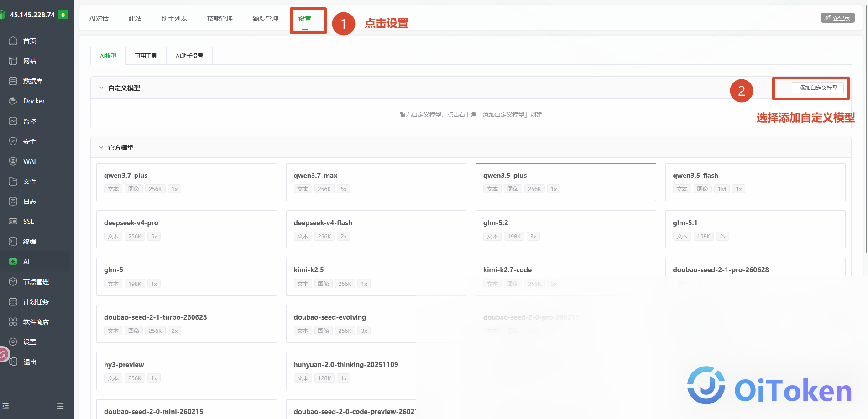Collapse the 自定义模型 section chevron
Viewport: 868px width, 419px height.
101,88
